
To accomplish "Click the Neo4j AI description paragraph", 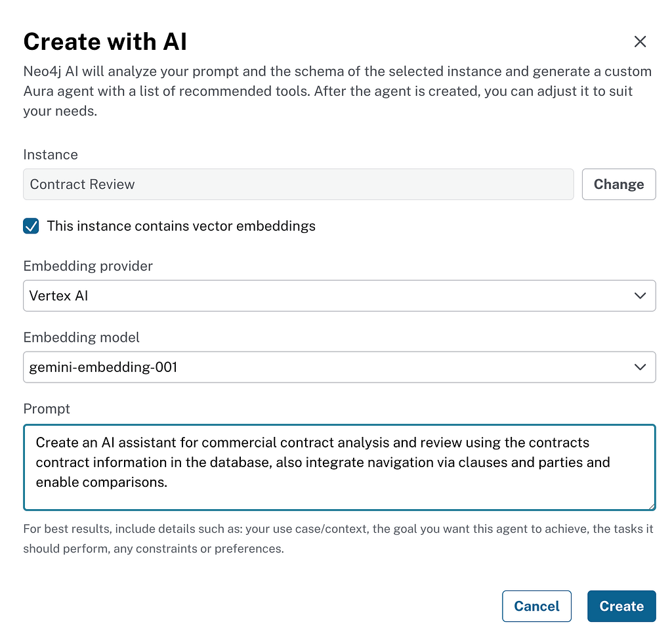I will tap(337, 91).
